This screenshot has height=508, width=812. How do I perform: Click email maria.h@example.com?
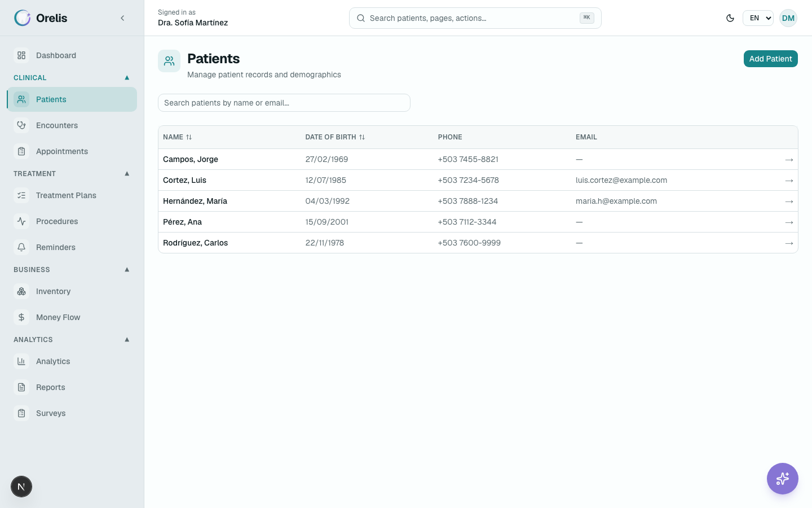click(616, 201)
